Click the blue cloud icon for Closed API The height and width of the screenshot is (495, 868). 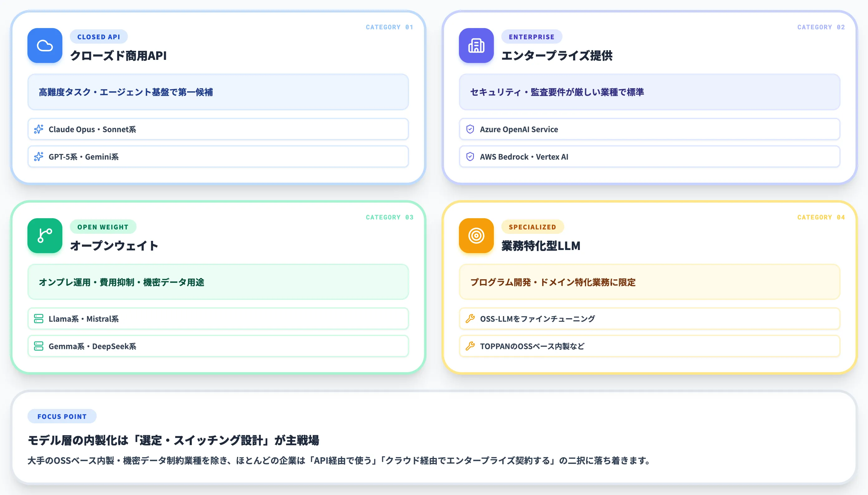coord(45,46)
